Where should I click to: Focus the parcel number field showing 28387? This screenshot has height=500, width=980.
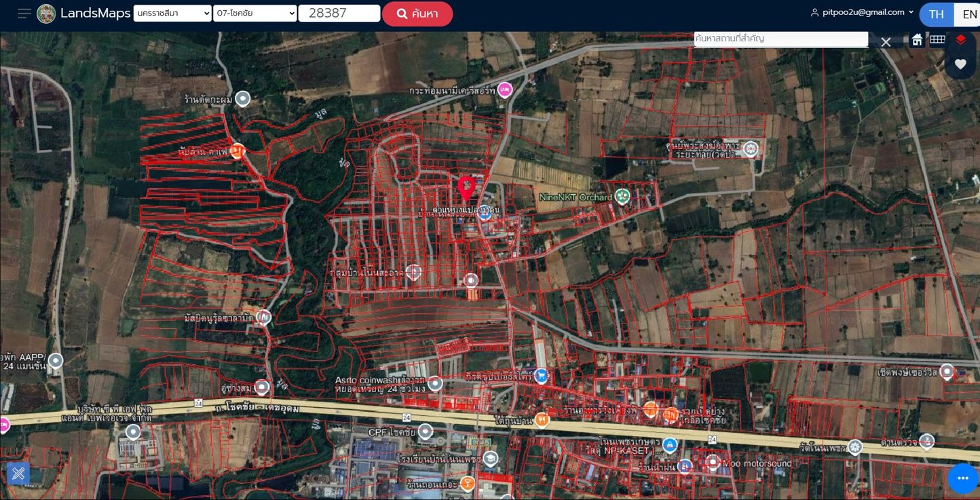coord(339,14)
